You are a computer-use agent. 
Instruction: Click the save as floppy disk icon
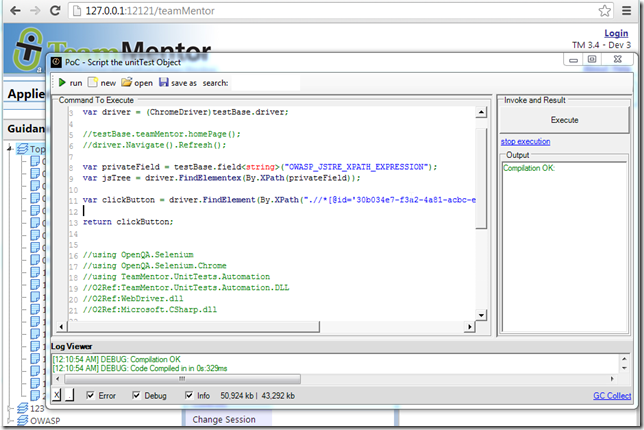164,83
